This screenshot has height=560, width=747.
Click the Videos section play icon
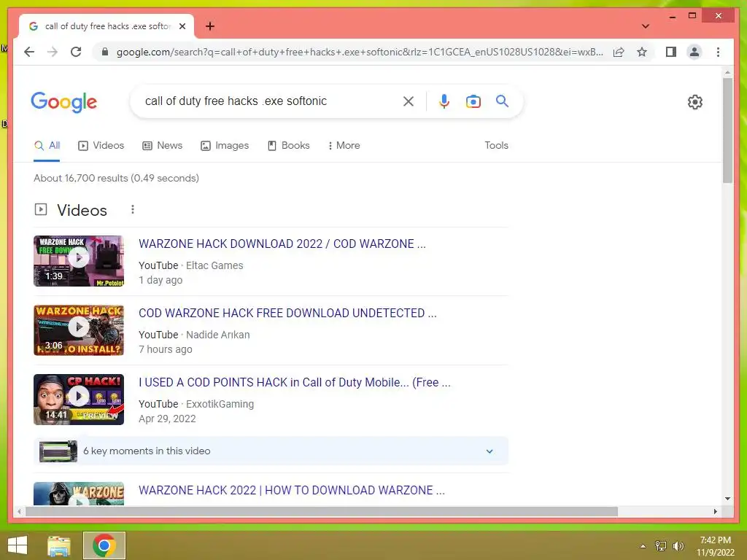click(x=41, y=209)
